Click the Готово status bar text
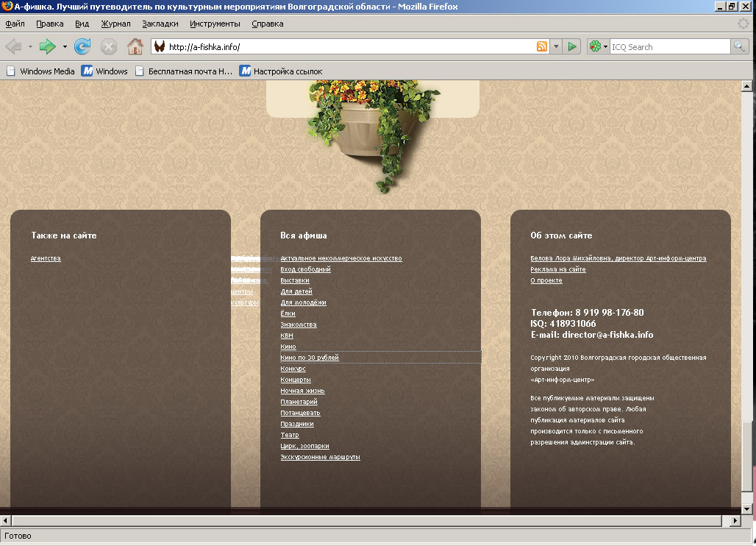 coord(18,536)
